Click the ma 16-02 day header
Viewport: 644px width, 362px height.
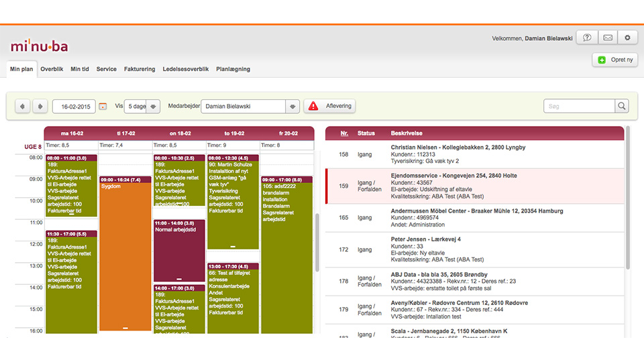pos(72,133)
